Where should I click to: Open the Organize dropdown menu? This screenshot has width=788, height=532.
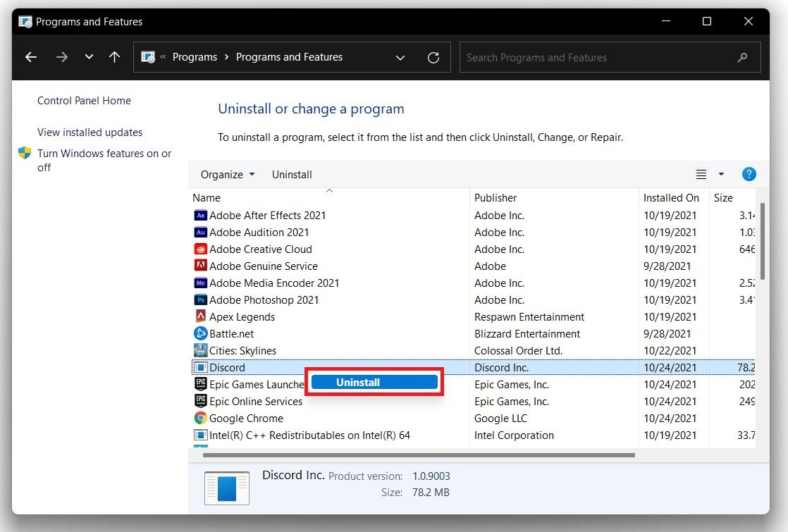pos(227,175)
